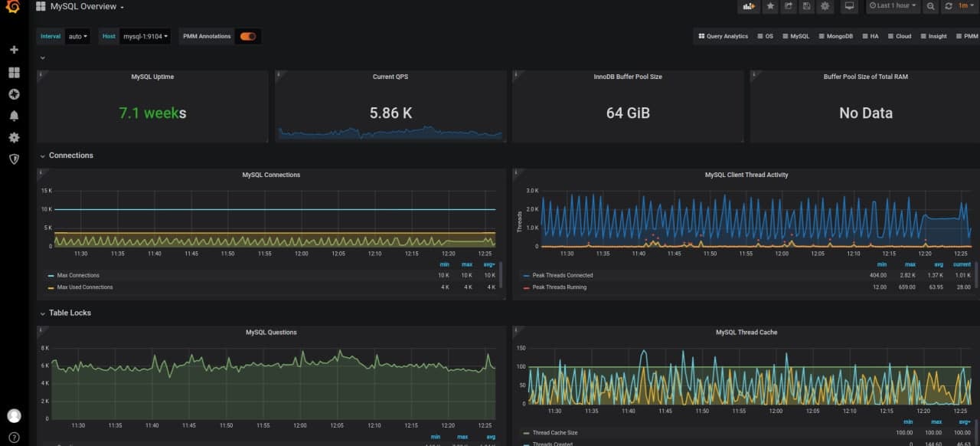Click the MySQL Thread Cache panel title
980x446 pixels.
(746, 333)
